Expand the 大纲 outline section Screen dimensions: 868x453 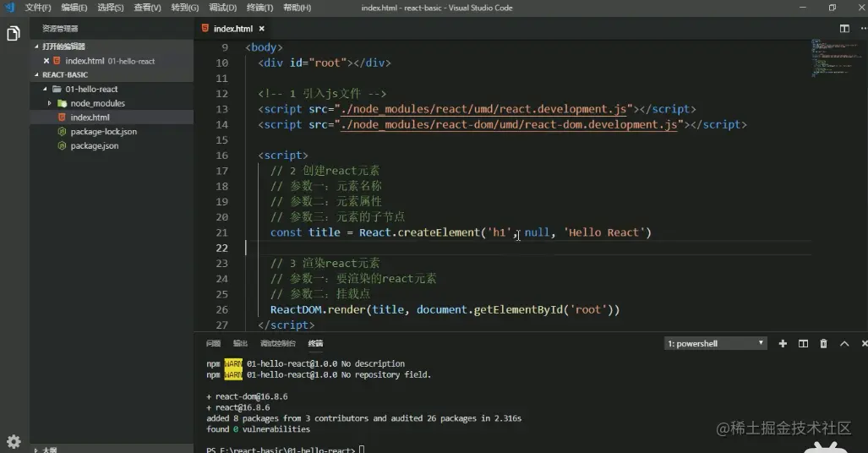point(36,450)
